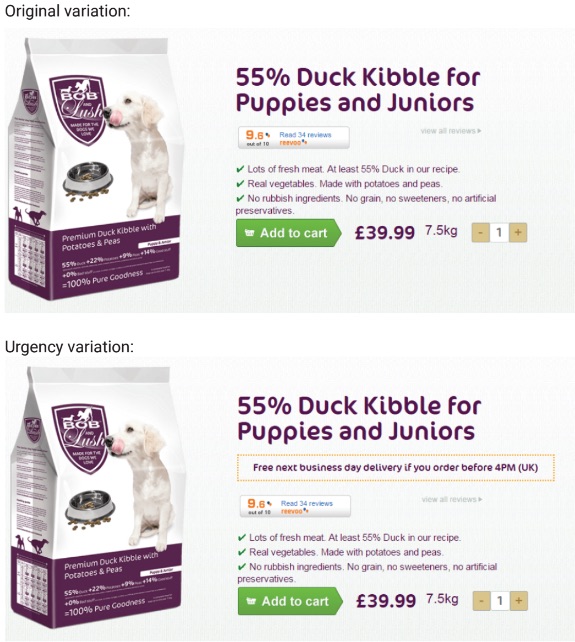Click the free next business day delivery banner
575x642 pixels.
tap(396, 468)
